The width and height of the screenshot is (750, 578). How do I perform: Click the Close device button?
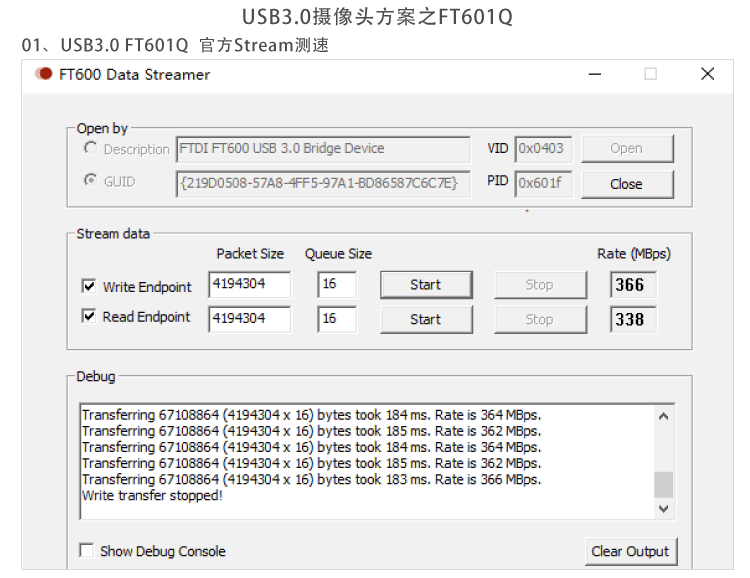pyautogui.click(x=627, y=184)
